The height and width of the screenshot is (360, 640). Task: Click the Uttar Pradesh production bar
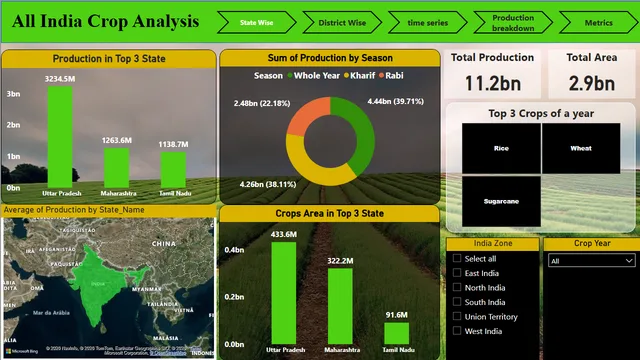coord(60,137)
